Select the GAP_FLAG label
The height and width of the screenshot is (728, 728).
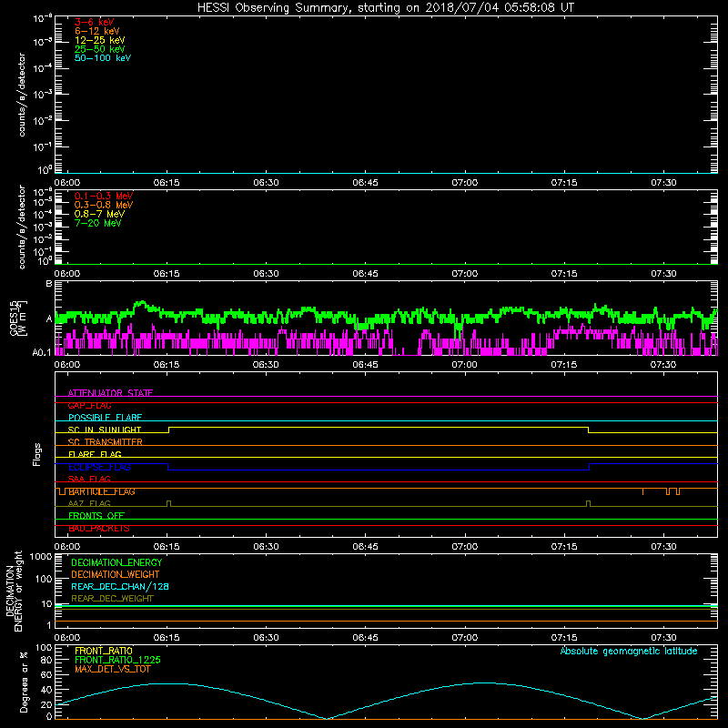point(89,405)
